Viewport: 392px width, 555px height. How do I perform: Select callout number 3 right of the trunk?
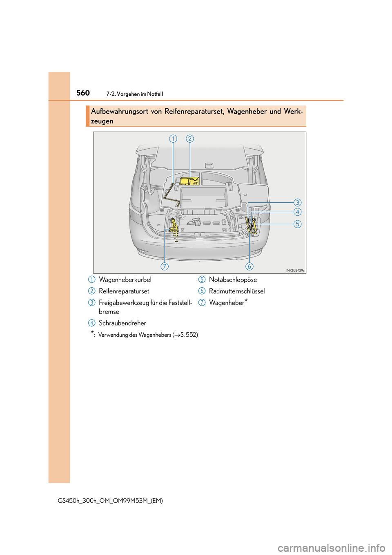pos(298,203)
